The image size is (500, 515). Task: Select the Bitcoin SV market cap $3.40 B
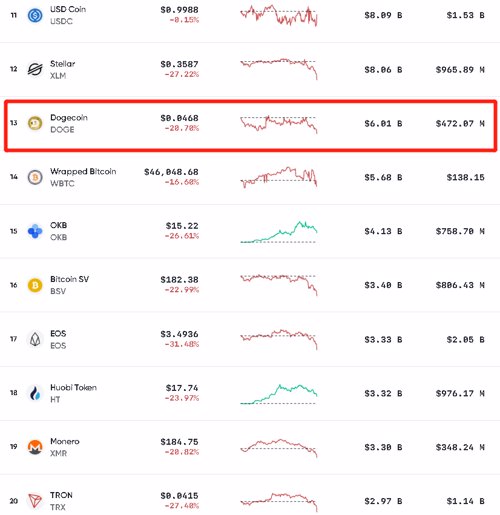(x=383, y=285)
